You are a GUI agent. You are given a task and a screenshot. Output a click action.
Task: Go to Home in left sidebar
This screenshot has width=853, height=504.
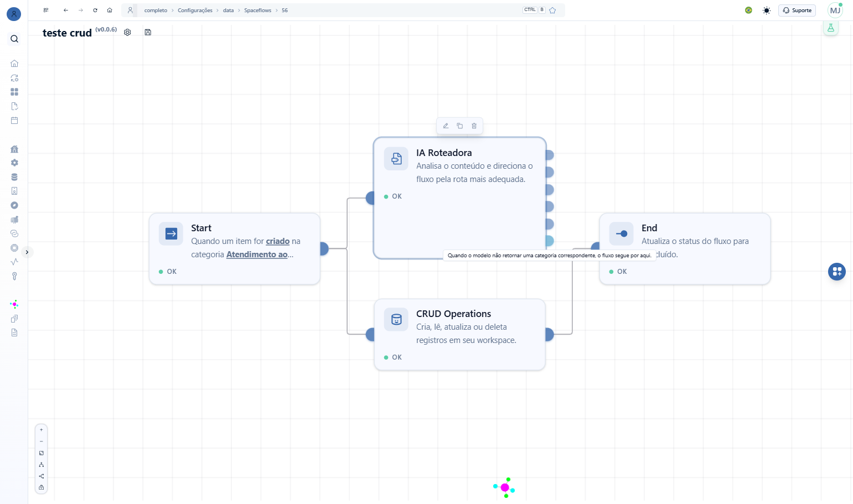[x=14, y=64]
